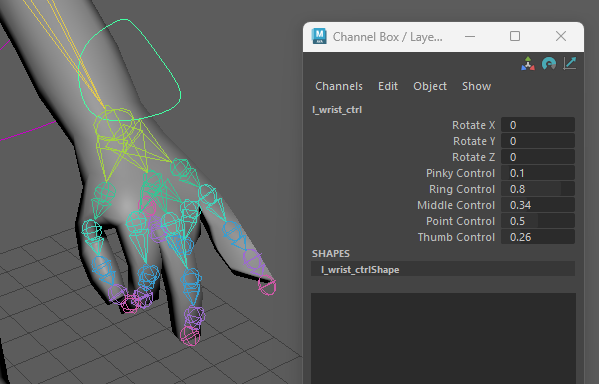Viewport: 599px width, 384px height.
Task: Click the Middle Control value 0.34
Action: coord(538,206)
